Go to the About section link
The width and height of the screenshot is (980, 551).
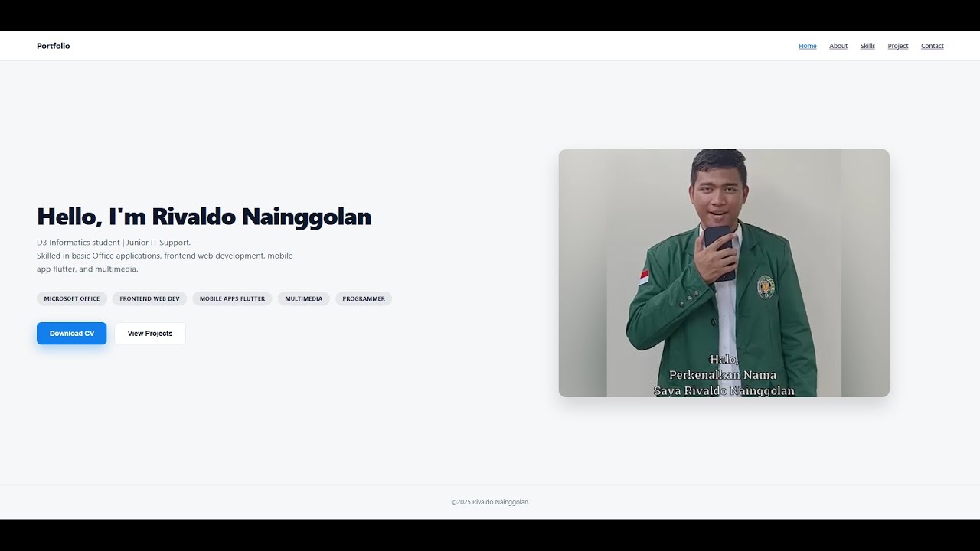coord(838,46)
